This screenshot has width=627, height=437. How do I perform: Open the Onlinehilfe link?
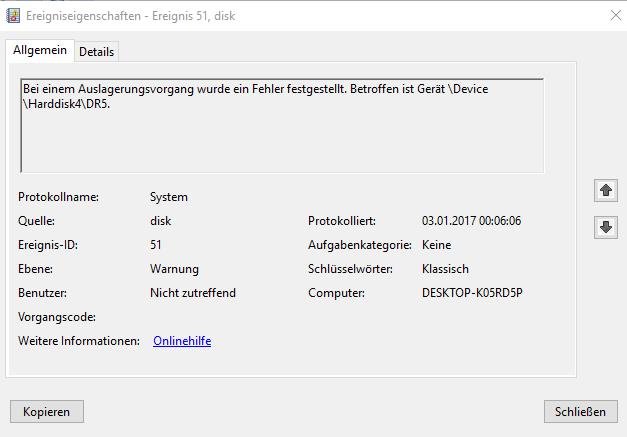click(182, 341)
